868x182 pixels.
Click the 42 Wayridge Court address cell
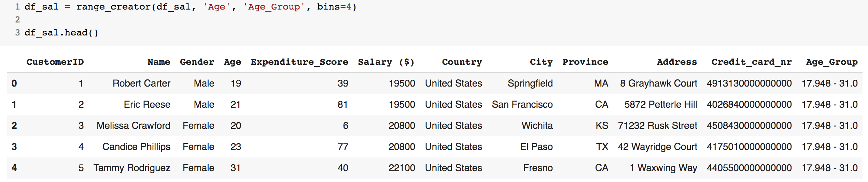[x=657, y=147]
